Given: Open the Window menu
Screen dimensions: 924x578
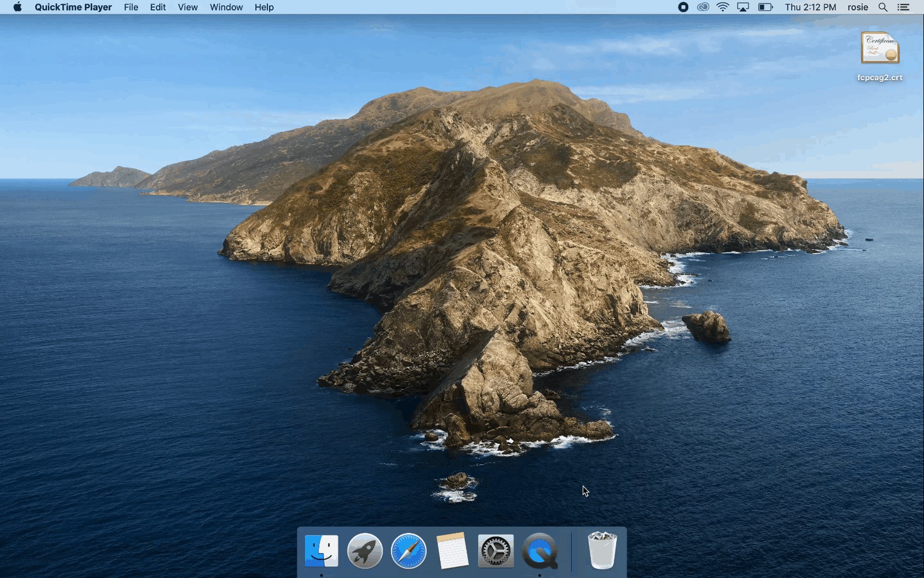Looking at the screenshot, I should [226, 7].
